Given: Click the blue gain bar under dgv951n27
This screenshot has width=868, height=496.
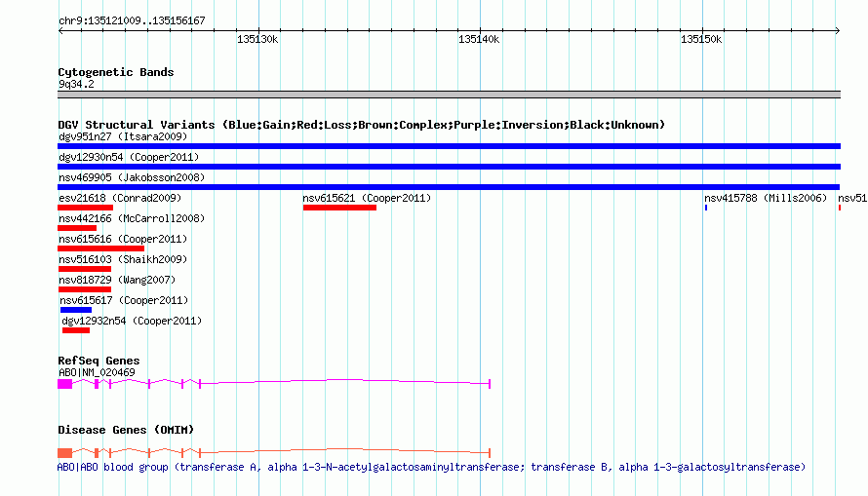Looking at the screenshot, I should pos(449,146).
